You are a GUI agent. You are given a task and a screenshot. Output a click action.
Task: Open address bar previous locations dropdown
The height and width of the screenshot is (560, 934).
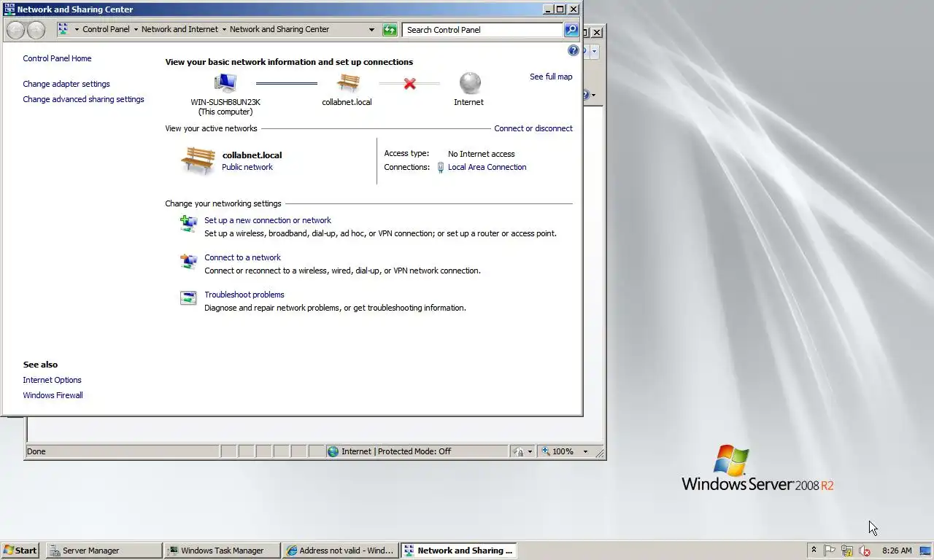click(x=371, y=30)
